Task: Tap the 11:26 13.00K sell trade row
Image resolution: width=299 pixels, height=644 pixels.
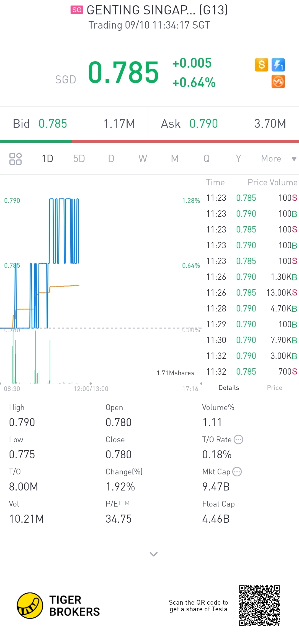Action: (251, 293)
